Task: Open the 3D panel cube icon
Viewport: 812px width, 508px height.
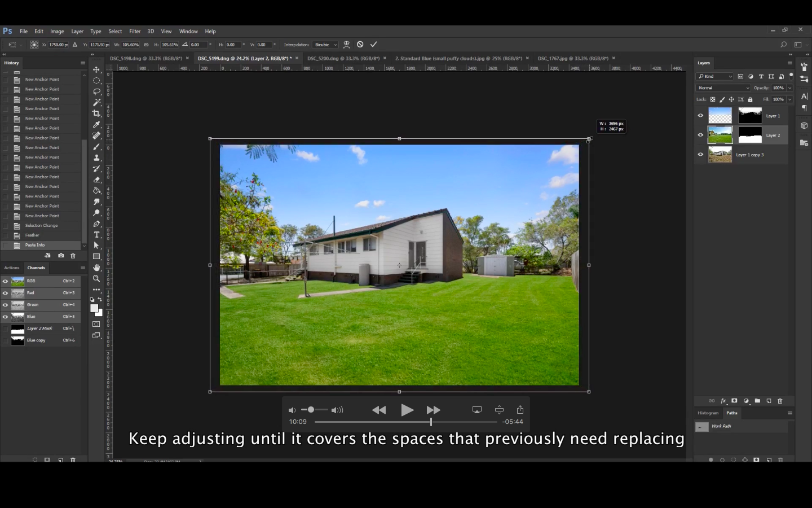Action: 804,125
